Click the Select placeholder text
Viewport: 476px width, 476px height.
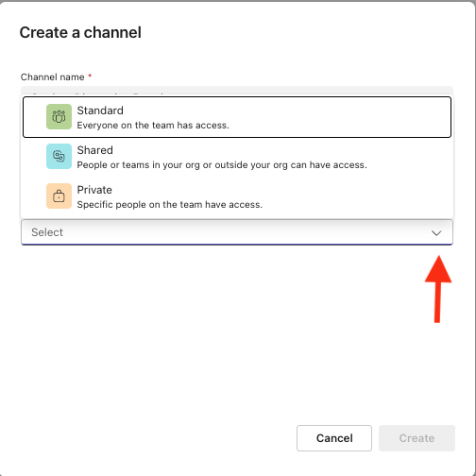tap(47, 232)
